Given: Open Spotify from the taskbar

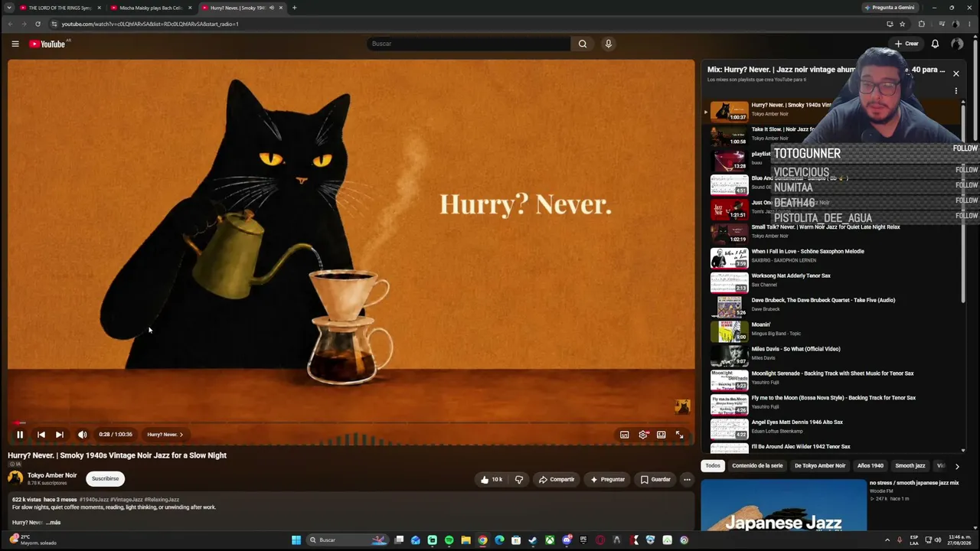Looking at the screenshot, I should pyautogui.click(x=449, y=540).
